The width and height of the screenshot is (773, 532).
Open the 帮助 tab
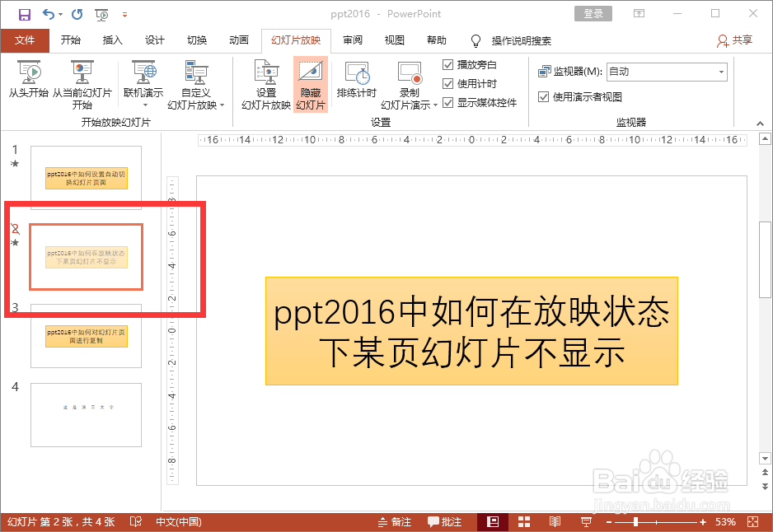[x=436, y=40]
